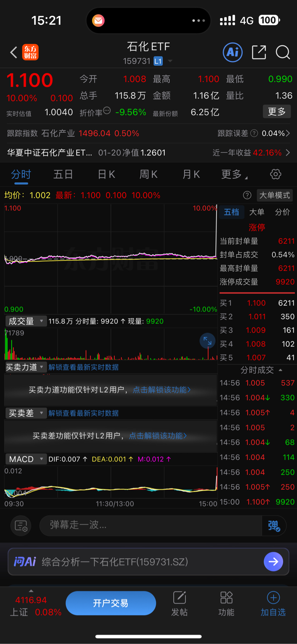The image size is (297, 644).
Task: Open the 买卖力道 indicator dropdown
Action: coord(26,367)
